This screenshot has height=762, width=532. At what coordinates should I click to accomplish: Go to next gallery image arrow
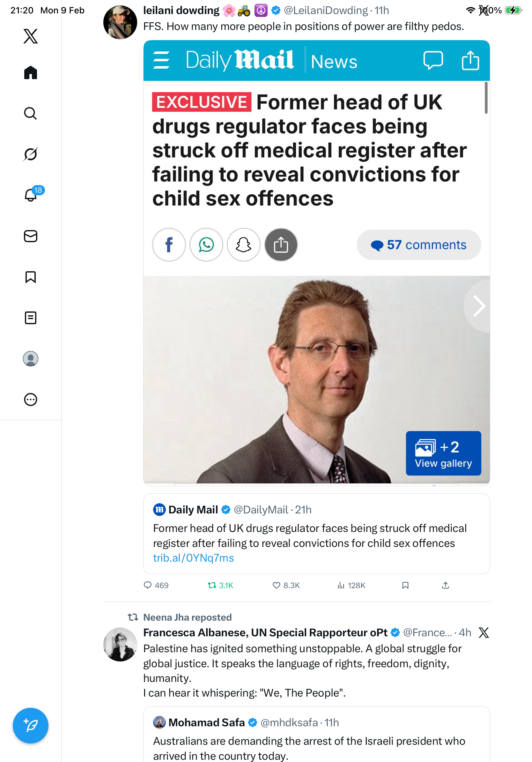click(479, 306)
